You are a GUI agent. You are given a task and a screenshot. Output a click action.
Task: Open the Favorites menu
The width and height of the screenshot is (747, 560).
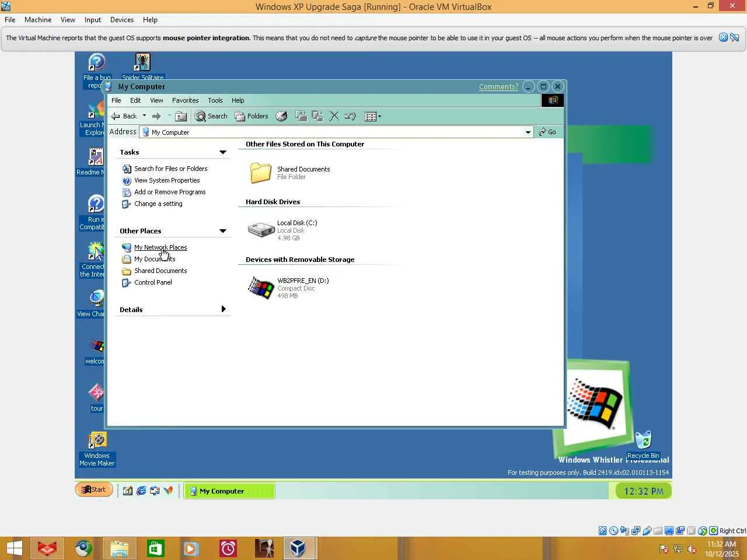click(186, 100)
